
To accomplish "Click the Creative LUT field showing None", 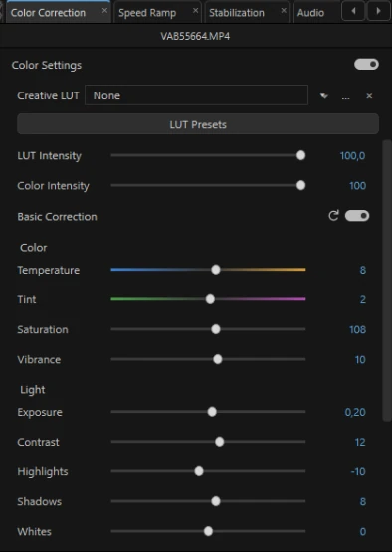I will (196, 95).
